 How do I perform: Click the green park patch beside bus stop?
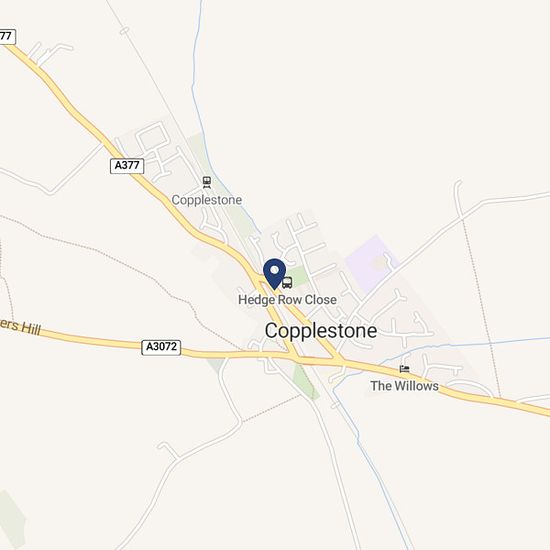[297, 275]
